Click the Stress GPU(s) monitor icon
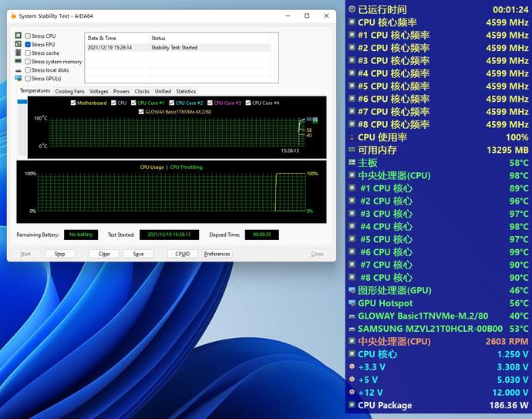This screenshot has height=419, width=532. (x=19, y=79)
